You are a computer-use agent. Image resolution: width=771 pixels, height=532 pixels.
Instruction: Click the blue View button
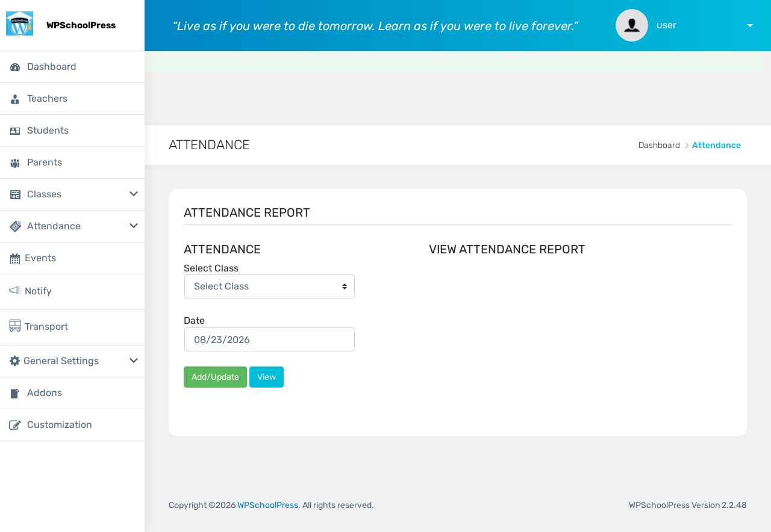[x=266, y=377]
